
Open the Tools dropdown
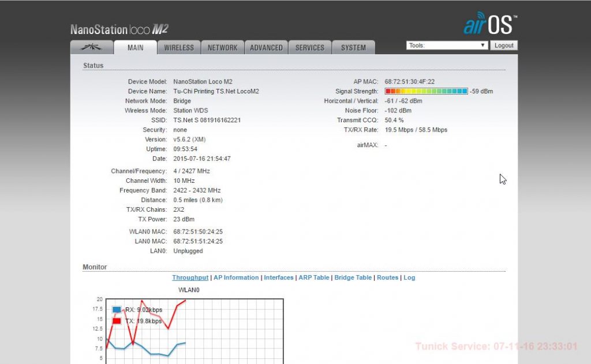point(447,45)
